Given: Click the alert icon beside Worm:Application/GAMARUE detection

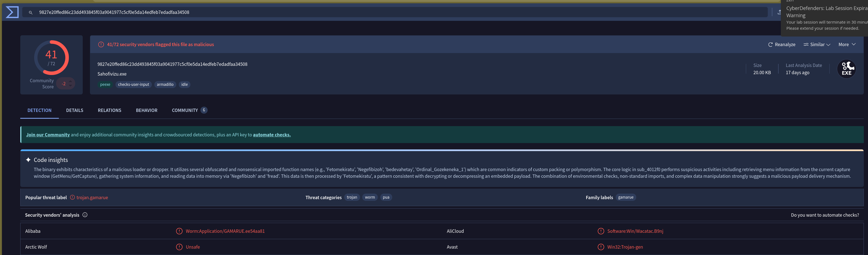Looking at the screenshot, I should pos(179,231).
